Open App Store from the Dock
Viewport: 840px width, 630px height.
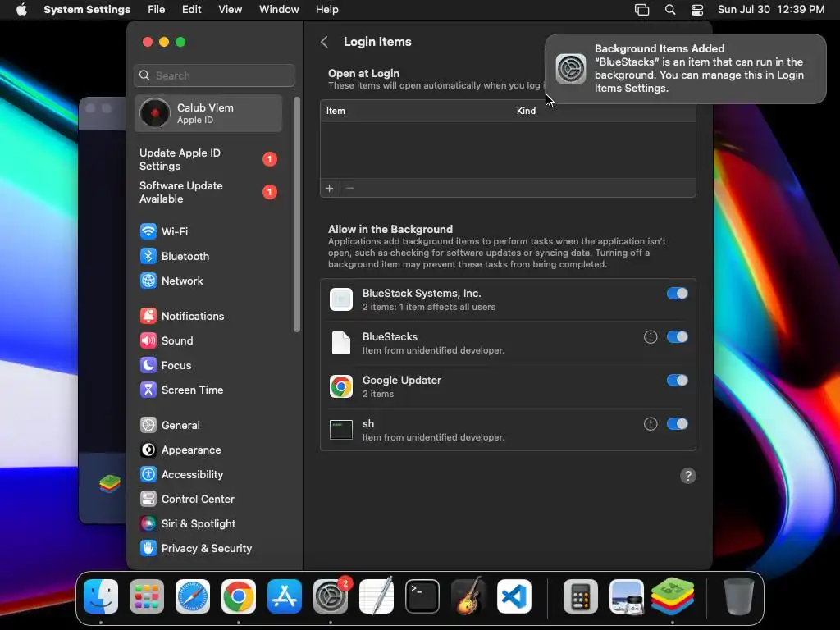point(285,596)
